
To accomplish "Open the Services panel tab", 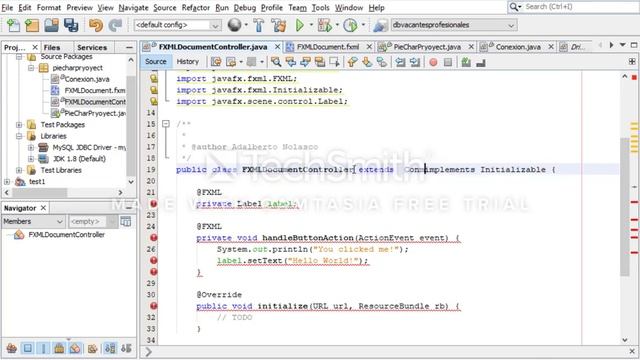I will coord(92,47).
